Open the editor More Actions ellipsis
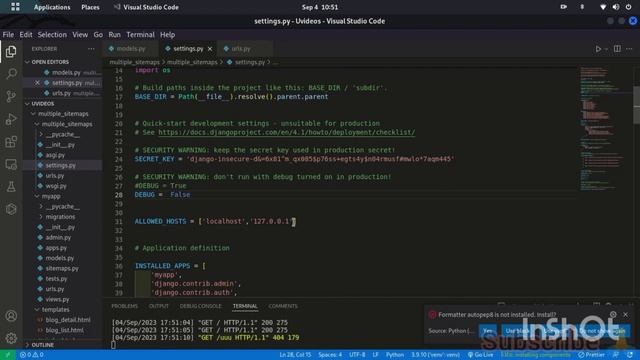640x360 pixels. point(629,49)
